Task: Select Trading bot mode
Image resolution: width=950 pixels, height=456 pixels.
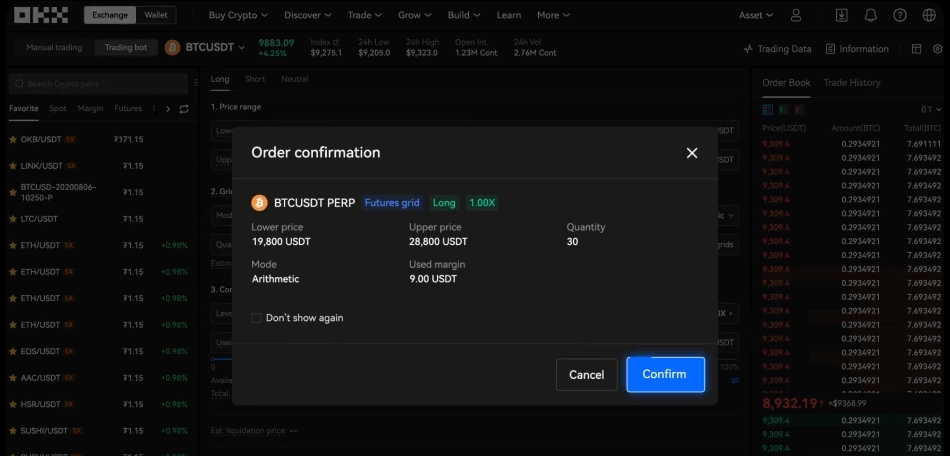Action: (x=126, y=48)
